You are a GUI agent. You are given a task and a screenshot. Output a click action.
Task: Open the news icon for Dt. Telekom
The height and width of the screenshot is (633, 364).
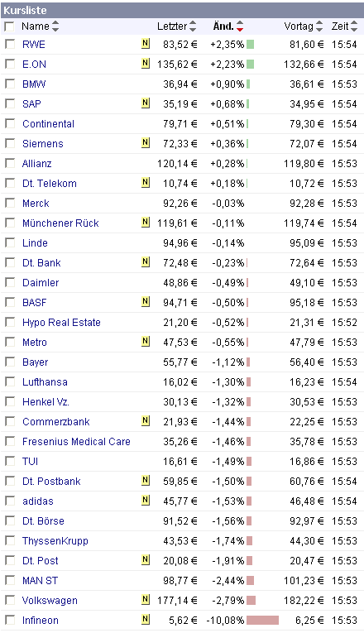pos(146,183)
